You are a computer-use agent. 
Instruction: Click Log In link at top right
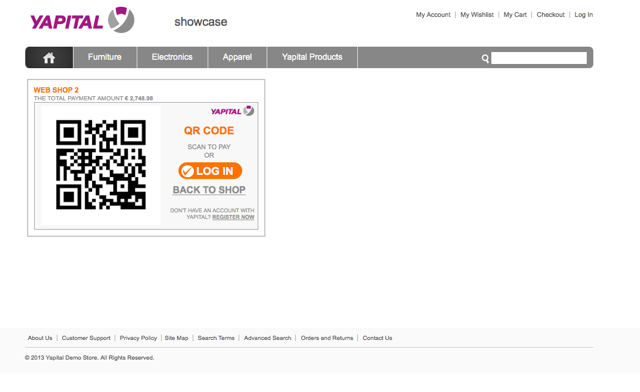click(x=584, y=15)
